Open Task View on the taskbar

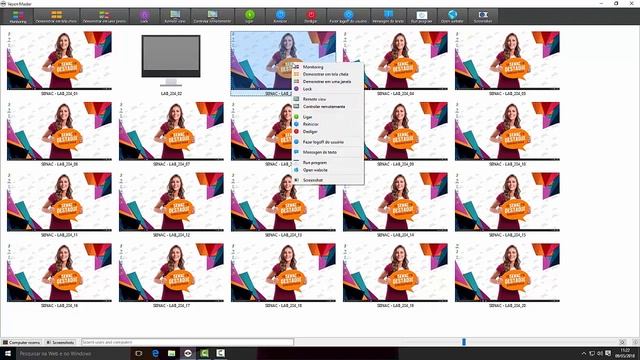[139, 353]
